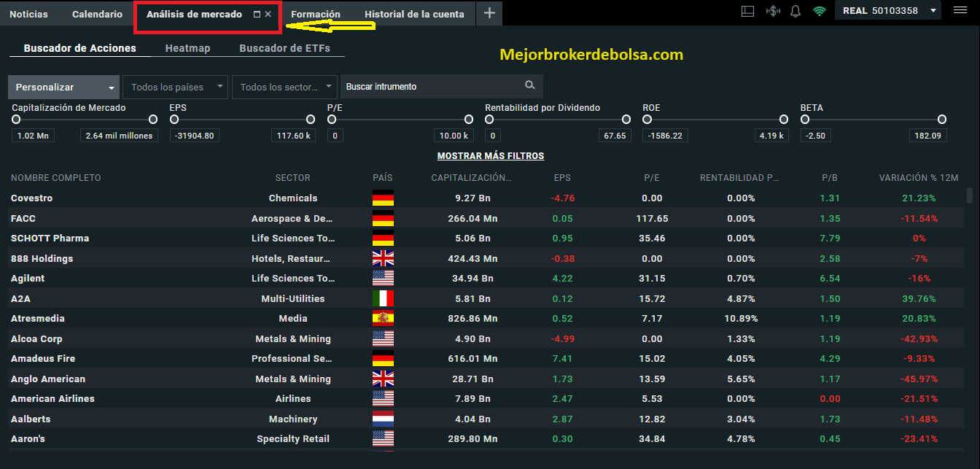Click the German flag for FACC
This screenshot has height=469, width=980.
[x=383, y=218]
